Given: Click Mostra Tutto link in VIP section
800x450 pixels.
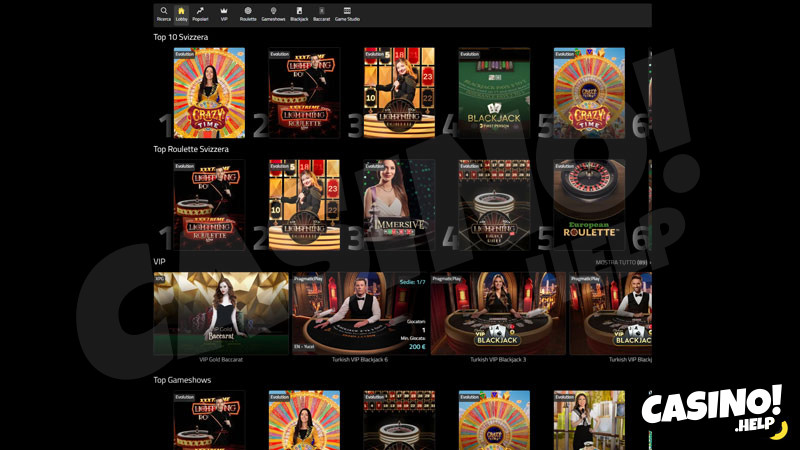Looking at the screenshot, I should (620, 262).
